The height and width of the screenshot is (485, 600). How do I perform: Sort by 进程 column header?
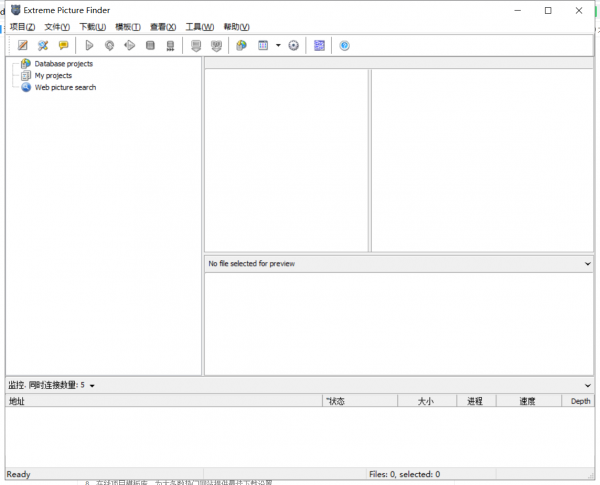(476, 401)
